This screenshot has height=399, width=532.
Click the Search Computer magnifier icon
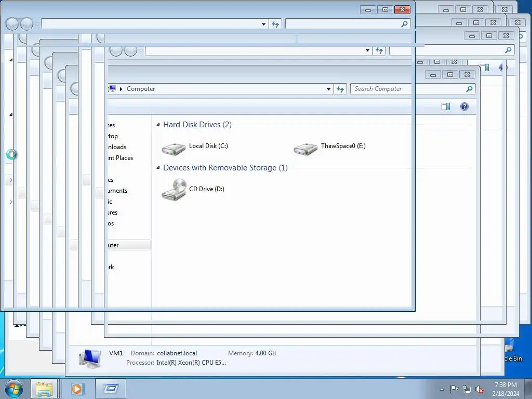coord(469,89)
